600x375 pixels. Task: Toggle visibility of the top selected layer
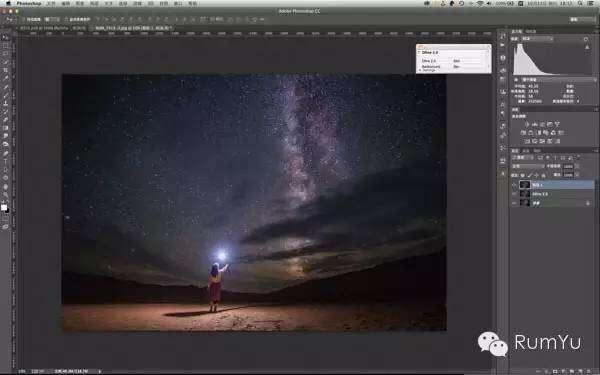tap(514, 185)
